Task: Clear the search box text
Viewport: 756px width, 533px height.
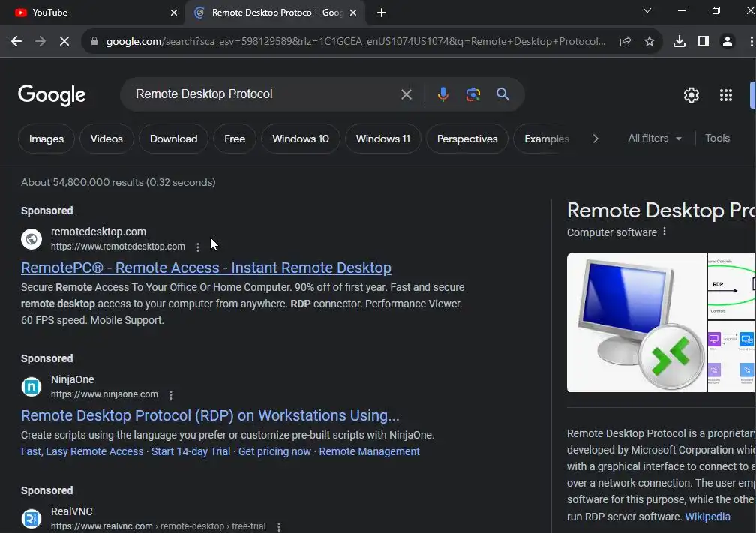Action: click(406, 94)
